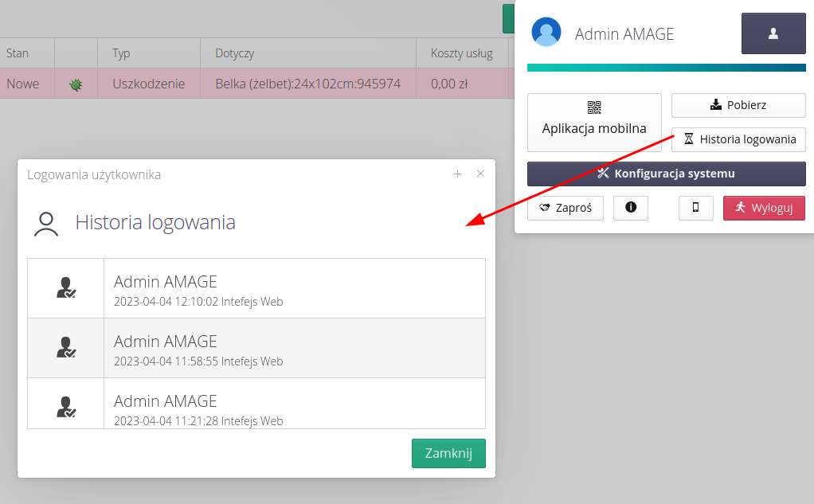
Task: Click the info circle icon button
Action: 631,208
